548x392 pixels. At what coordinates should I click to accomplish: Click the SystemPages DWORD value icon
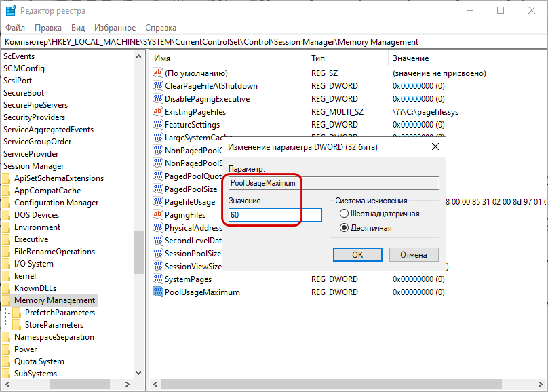158,279
